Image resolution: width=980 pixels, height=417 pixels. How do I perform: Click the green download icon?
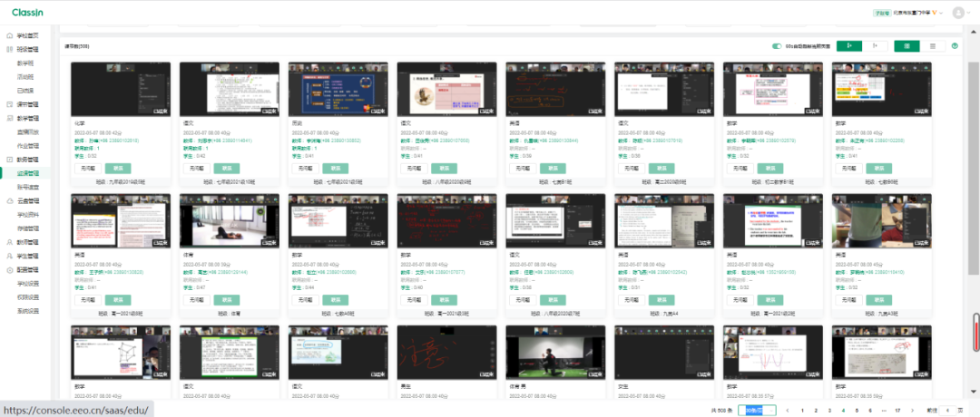coord(955,46)
